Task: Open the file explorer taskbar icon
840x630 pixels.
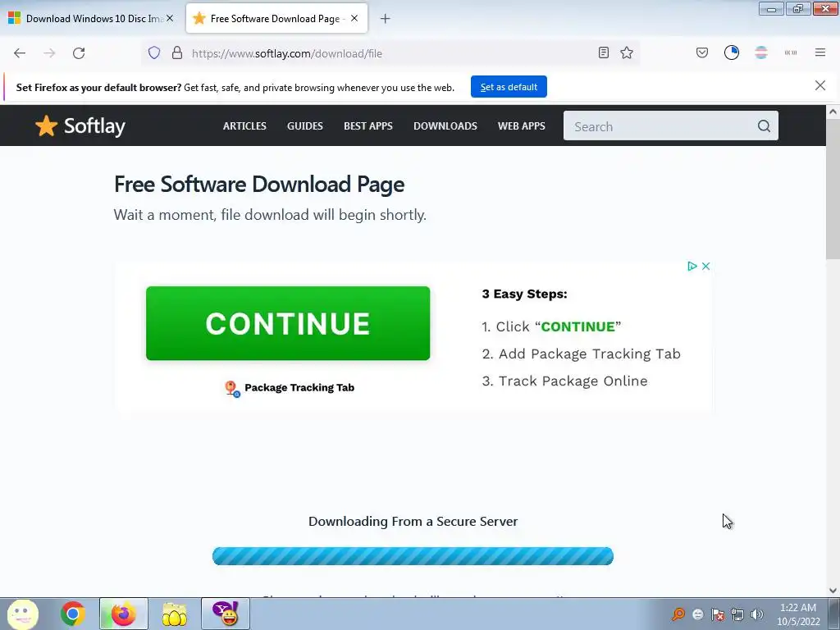Action: pos(175,614)
